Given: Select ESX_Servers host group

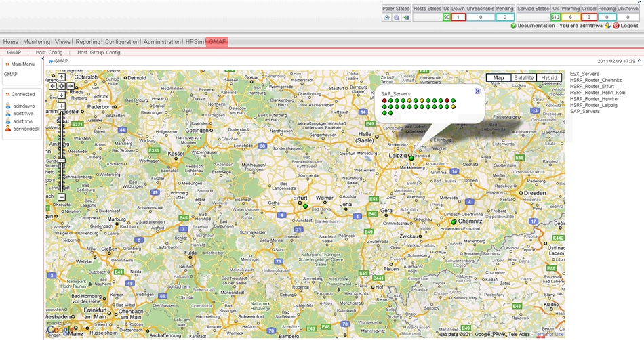Looking at the screenshot, I should (584, 74).
